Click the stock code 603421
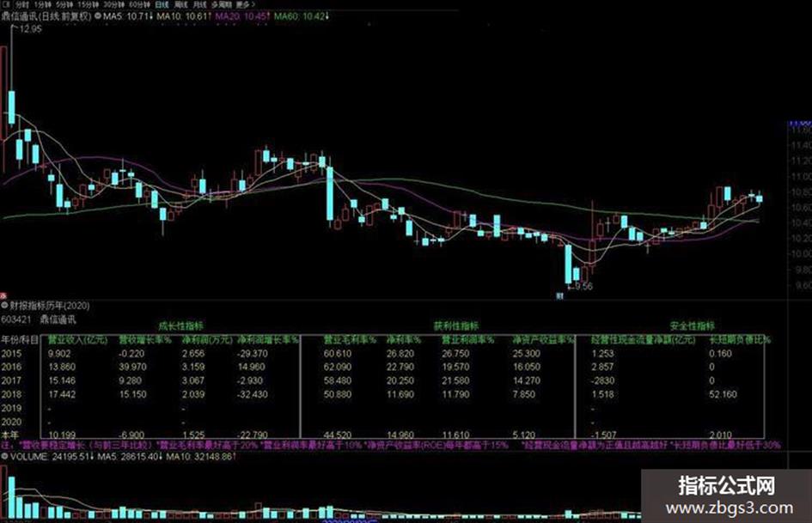Viewport: 812px width, 523px height. tap(16, 319)
